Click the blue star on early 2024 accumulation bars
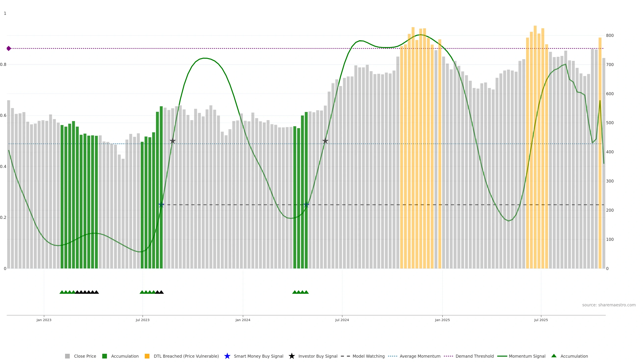This screenshot has width=644, height=362. point(306,205)
